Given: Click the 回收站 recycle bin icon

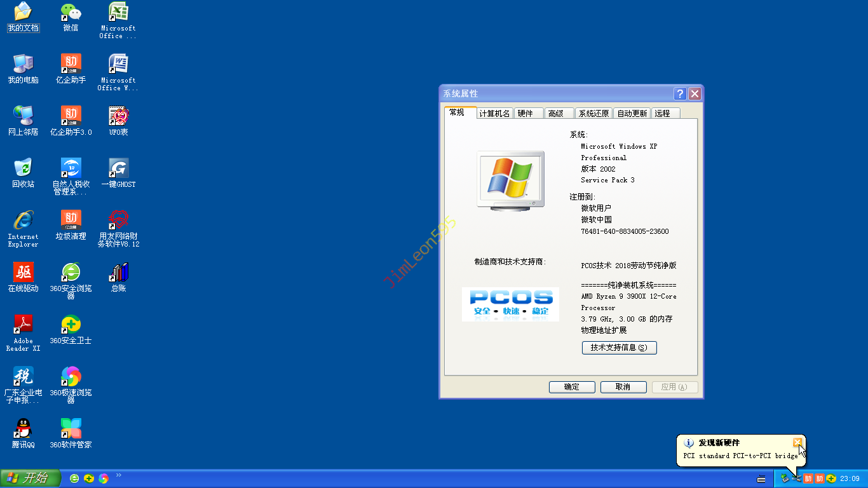Looking at the screenshot, I should pyautogui.click(x=23, y=168).
